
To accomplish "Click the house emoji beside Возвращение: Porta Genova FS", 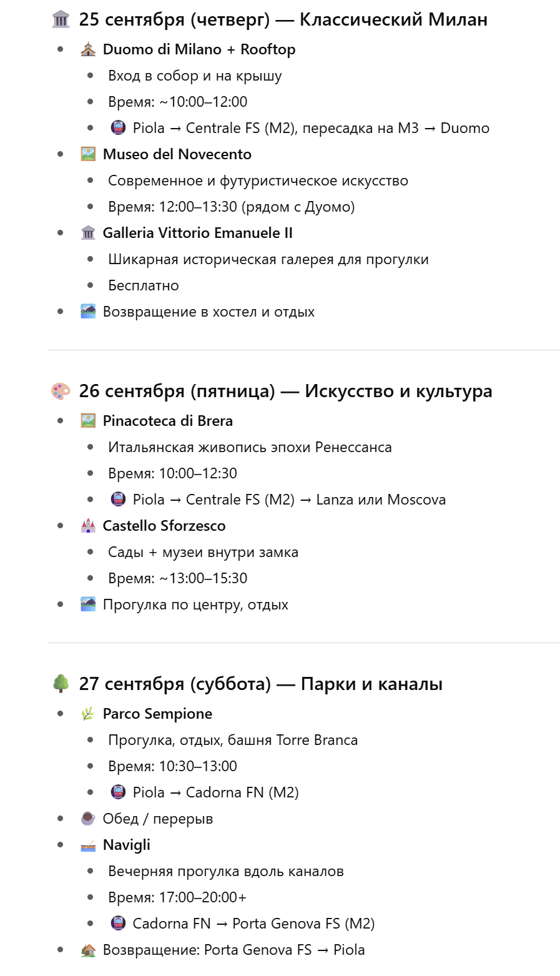I will [88, 950].
